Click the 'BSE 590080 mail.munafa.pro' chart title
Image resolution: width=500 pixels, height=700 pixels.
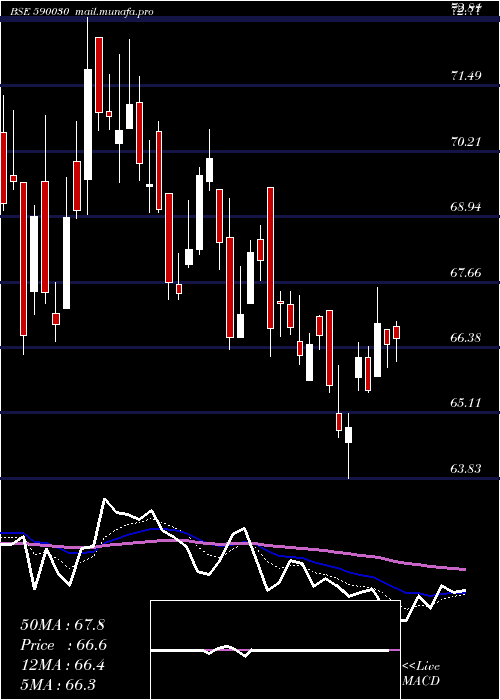click(x=82, y=12)
